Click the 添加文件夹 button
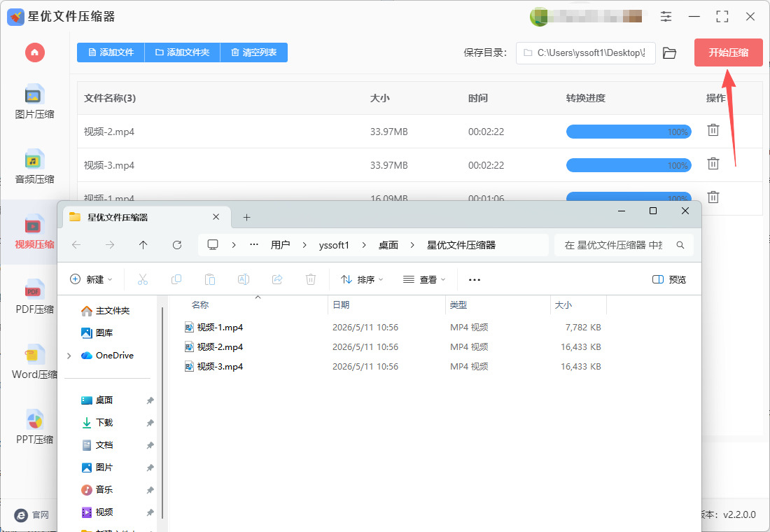Viewport: 770px width, 532px height. click(183, 52)
